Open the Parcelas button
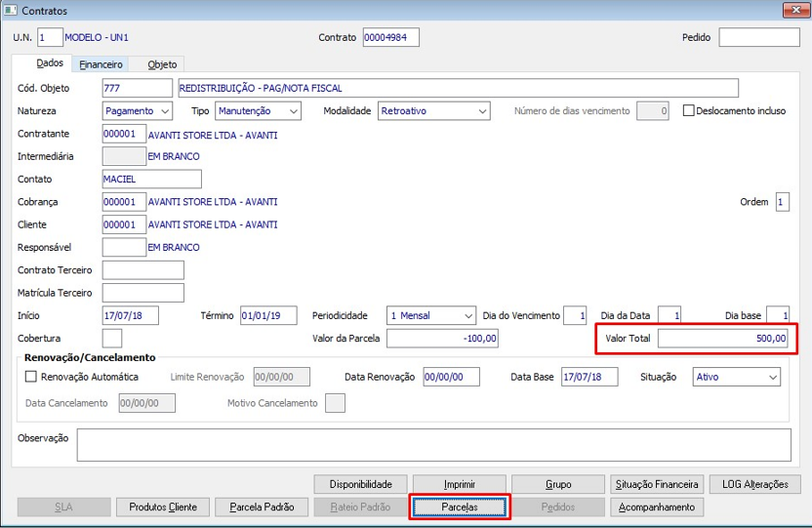This screenshot has width=812, height=528. pos(460,508)
